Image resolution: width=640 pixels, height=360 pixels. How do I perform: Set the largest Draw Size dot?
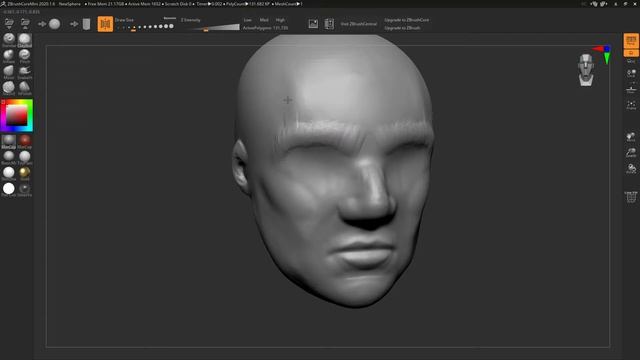[171, 27]
